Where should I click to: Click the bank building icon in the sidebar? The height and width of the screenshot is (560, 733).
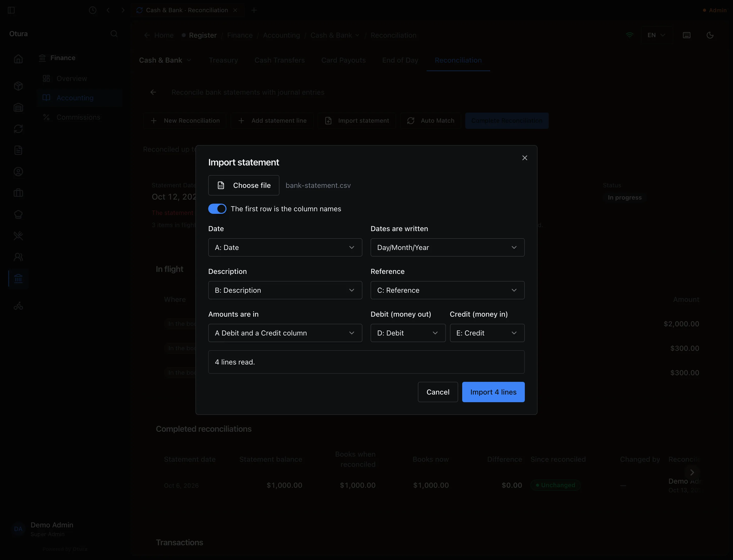(x=18, y=278)
